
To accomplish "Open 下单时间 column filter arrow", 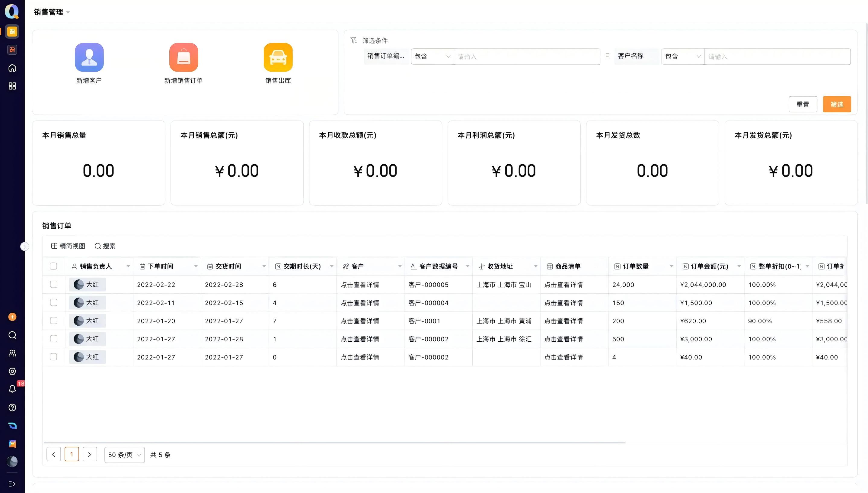I will click(196, 266).
